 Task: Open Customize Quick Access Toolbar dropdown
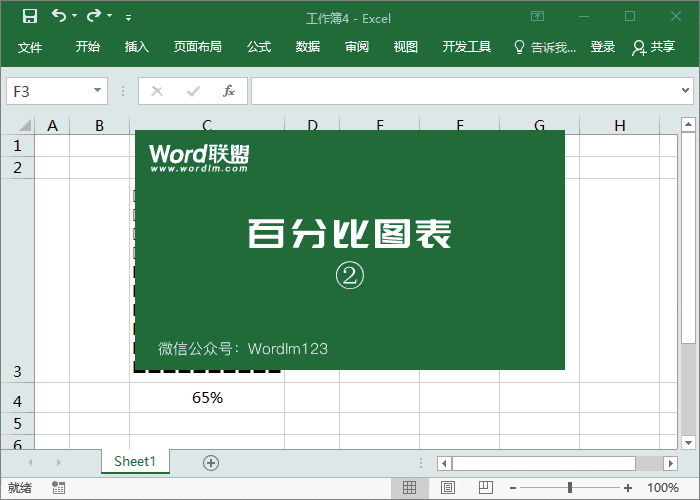(x=128, y=17)
